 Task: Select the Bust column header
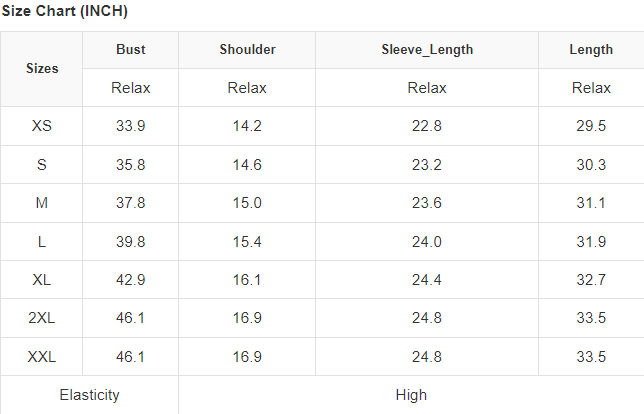click(x=131, y=49)
